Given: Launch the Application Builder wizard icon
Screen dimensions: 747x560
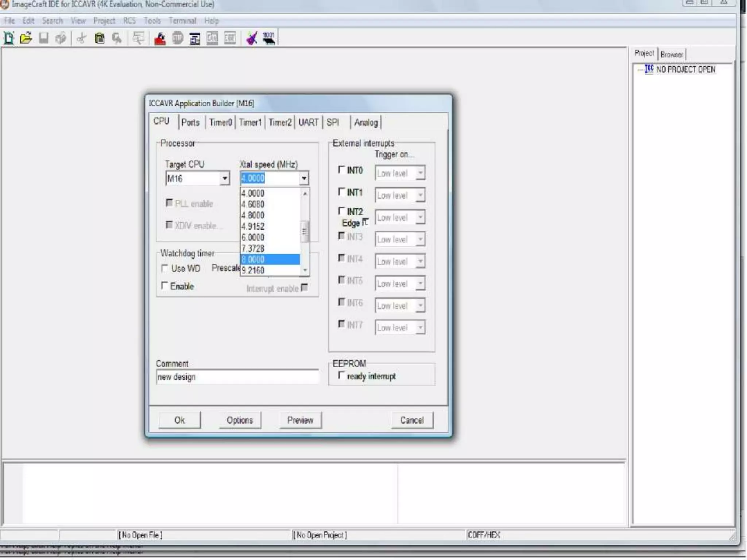Looking at the screenshot, I should pyautogui.click(x=252, y=38).
